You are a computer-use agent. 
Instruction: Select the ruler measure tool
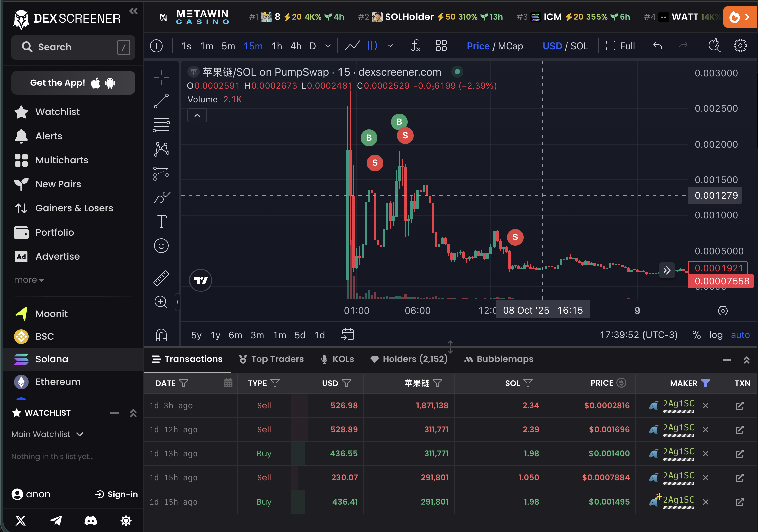coord(161,278)
